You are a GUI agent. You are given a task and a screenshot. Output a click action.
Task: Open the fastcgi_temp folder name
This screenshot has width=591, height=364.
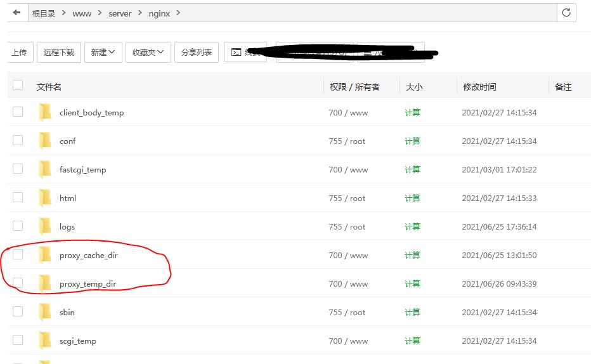82,170
